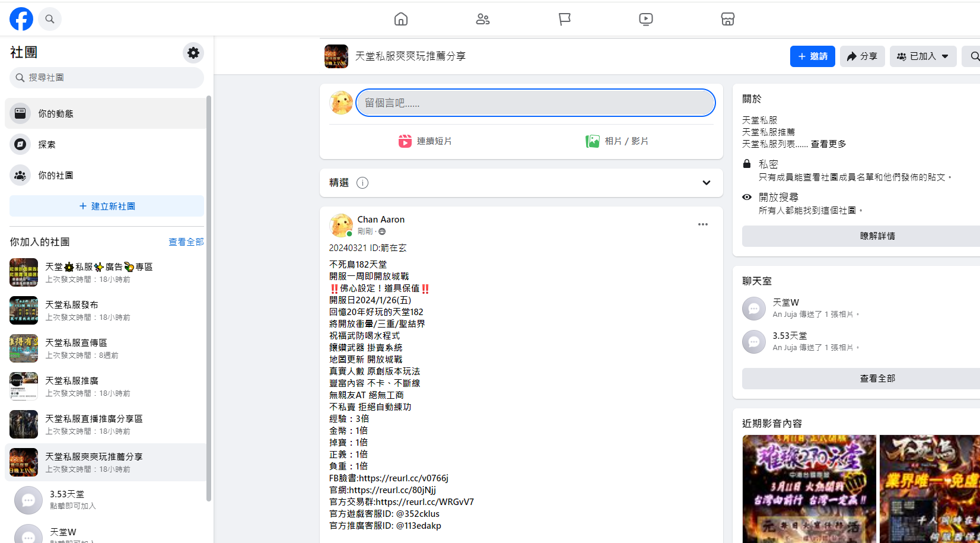Click the 關於 heading
The width and height of the screenshot is (980, 543).
click(x=752, y=99)
